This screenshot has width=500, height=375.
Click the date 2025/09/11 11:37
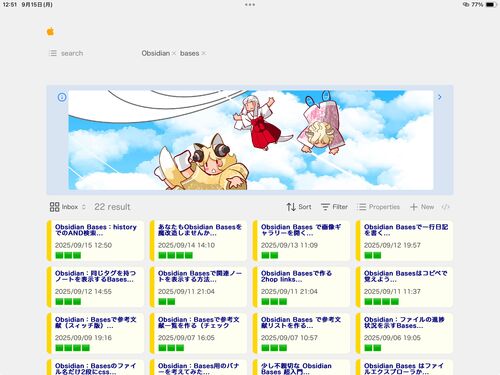click(x=392, y=292)
